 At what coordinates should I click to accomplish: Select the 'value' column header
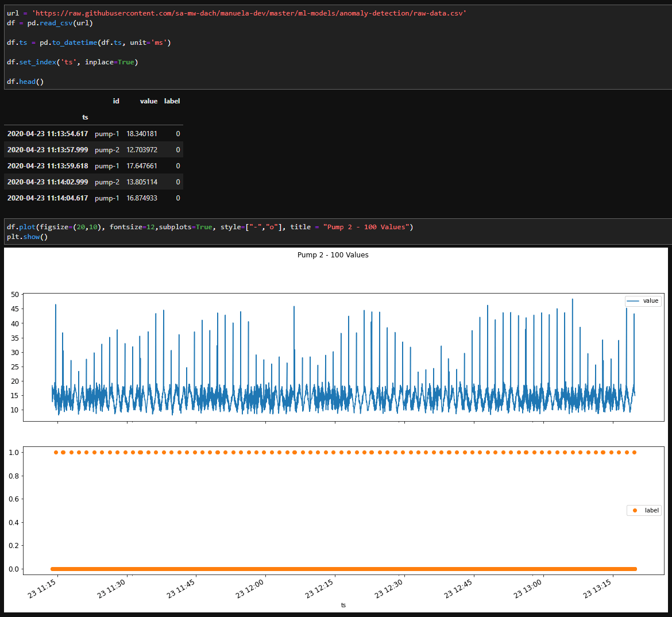click(x=149, y=101)
